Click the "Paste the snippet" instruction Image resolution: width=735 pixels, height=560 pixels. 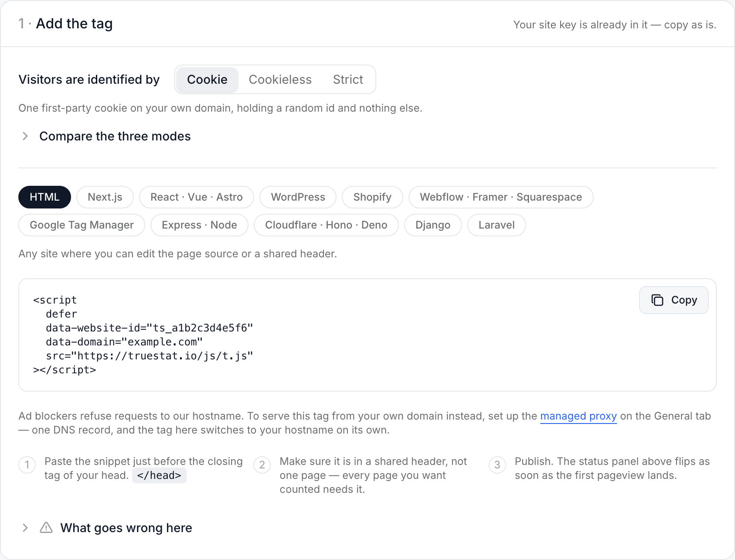[143, 468]
